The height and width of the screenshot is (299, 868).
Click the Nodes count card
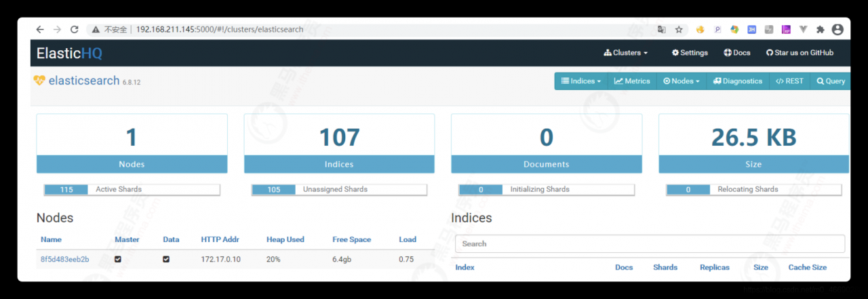132,143
